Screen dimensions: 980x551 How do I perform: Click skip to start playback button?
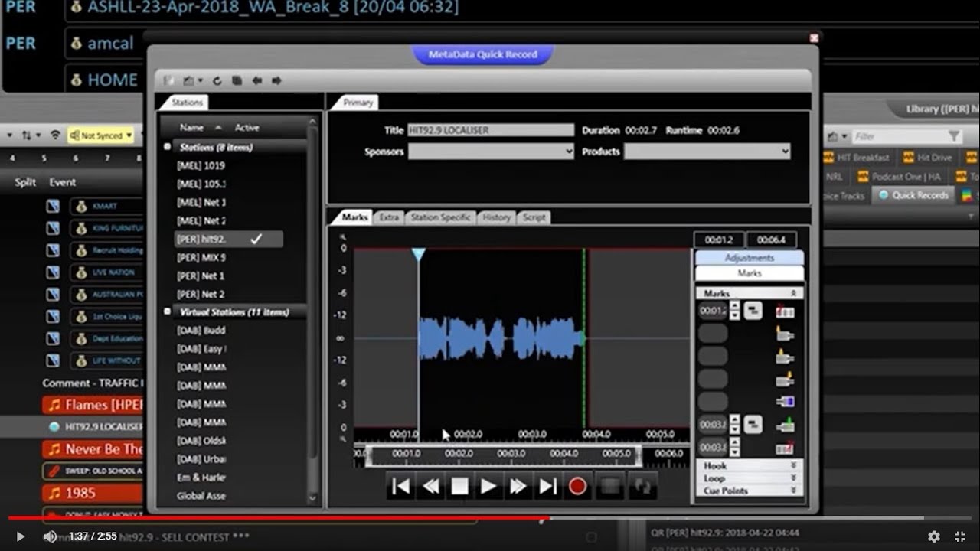(x=400, y=486)
